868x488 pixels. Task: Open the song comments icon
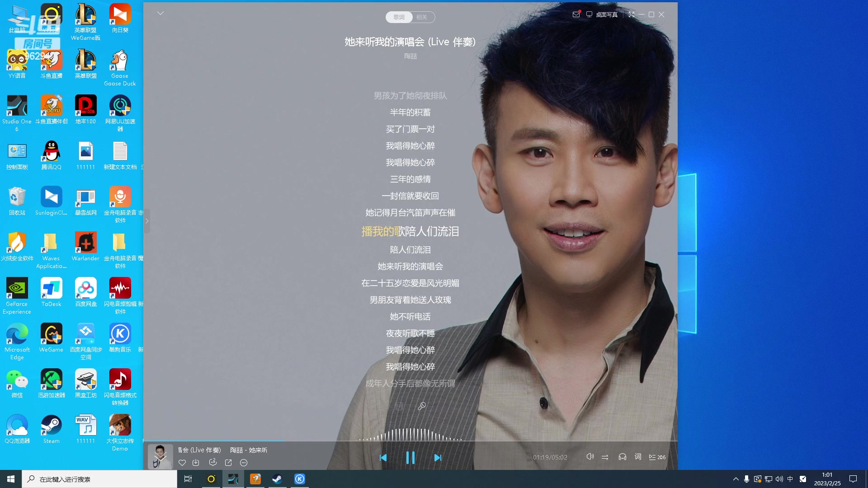click(x=212, y=462)
